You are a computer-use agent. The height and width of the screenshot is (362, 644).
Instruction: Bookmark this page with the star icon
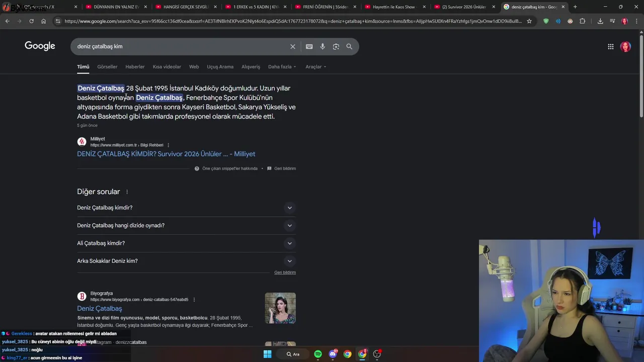pyautogui.click(x=529, y=21)
